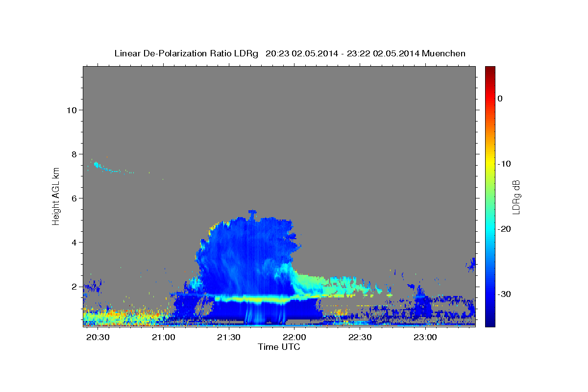588x392 pixels.
Task: Click the '23:00' time tick label
Action: click(x=425, y=338)
